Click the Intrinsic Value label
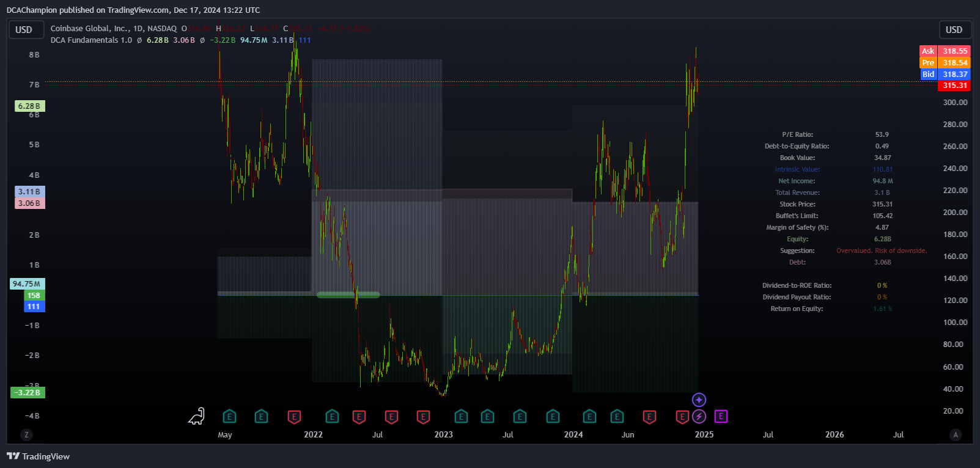The width and height of the screenshot is (980, 468). point(798,169)
